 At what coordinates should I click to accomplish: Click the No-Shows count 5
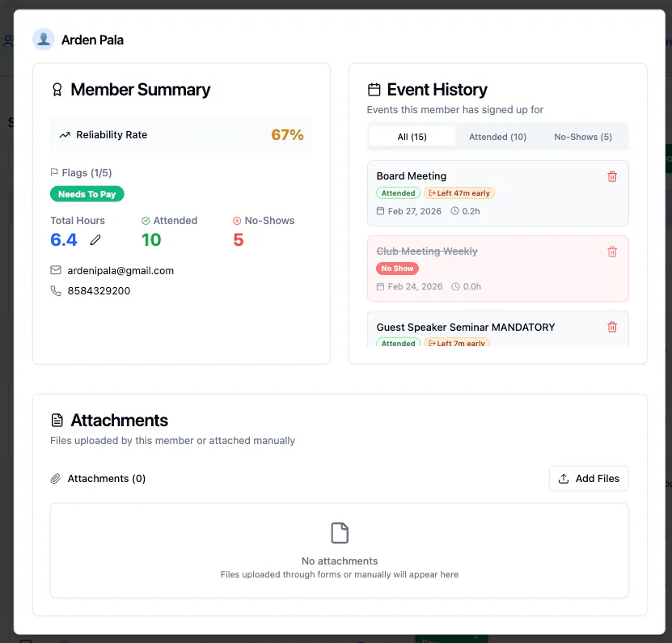239,239
